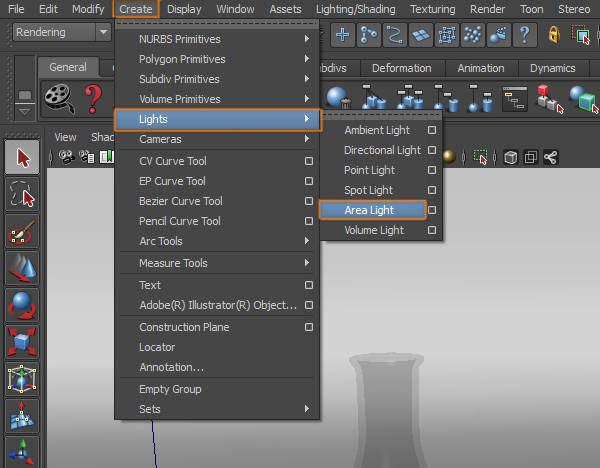Choose Area Light from the Lights submenu

tap(369, 210)
